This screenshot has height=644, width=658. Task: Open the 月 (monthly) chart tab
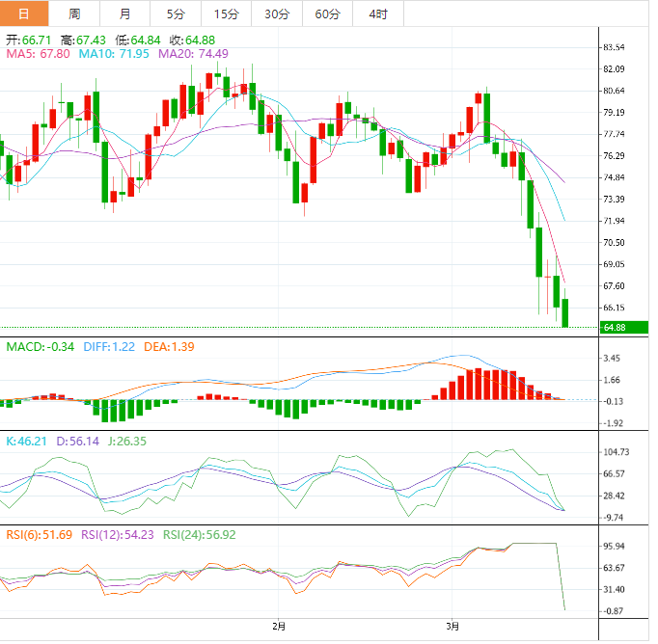tap(125, 13)
